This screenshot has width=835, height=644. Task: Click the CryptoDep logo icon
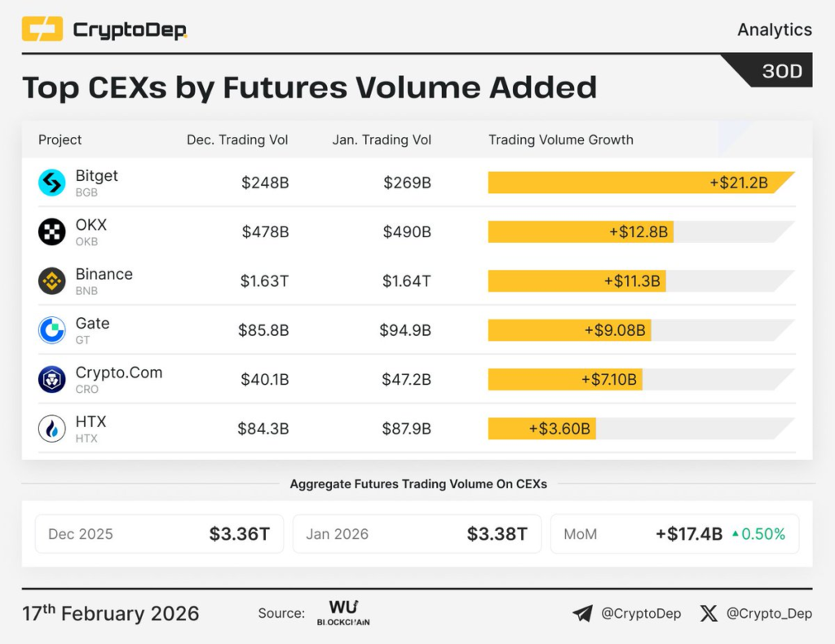tap(42, 30)
